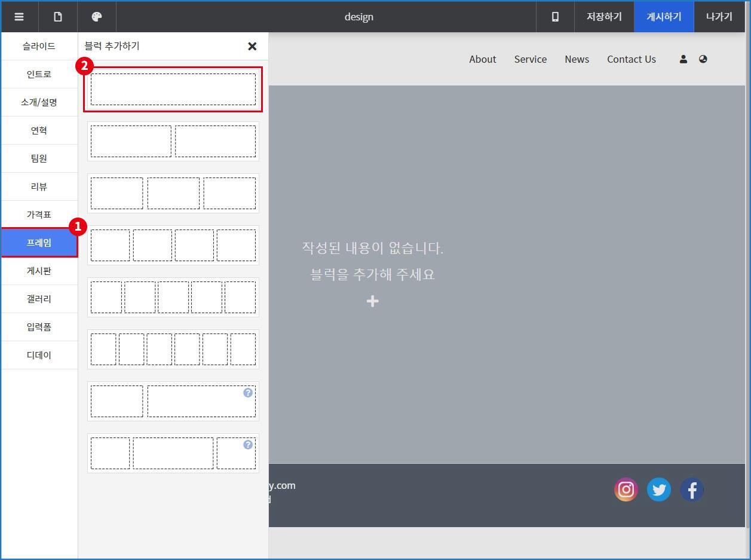The height and width of the screenshot is (560, 751).
Task: Click the 게시하기 button
Action: pos(664,17)
